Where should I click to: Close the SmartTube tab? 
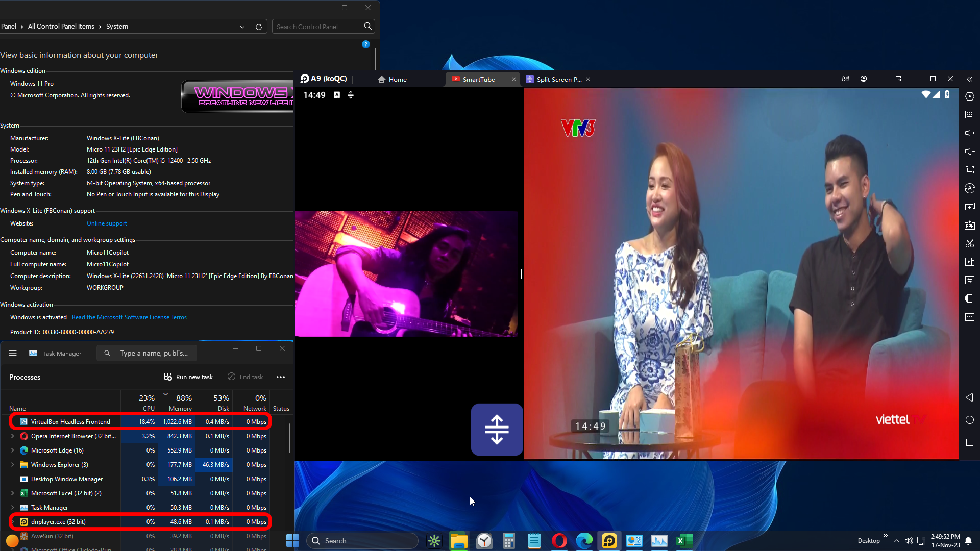click(514, 79)
